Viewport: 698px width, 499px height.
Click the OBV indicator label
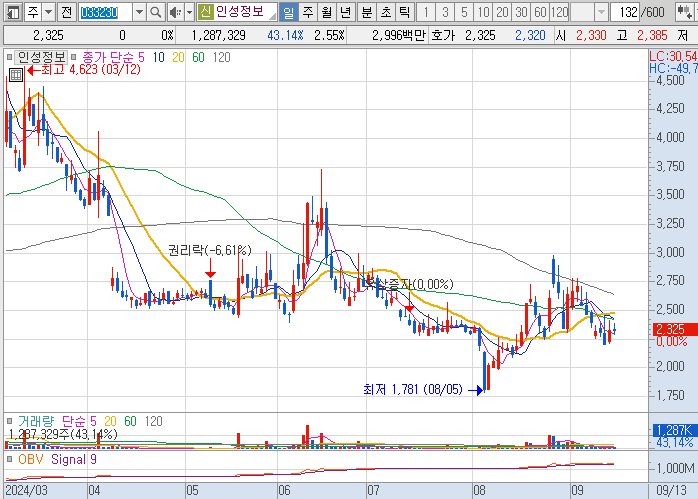31,459
